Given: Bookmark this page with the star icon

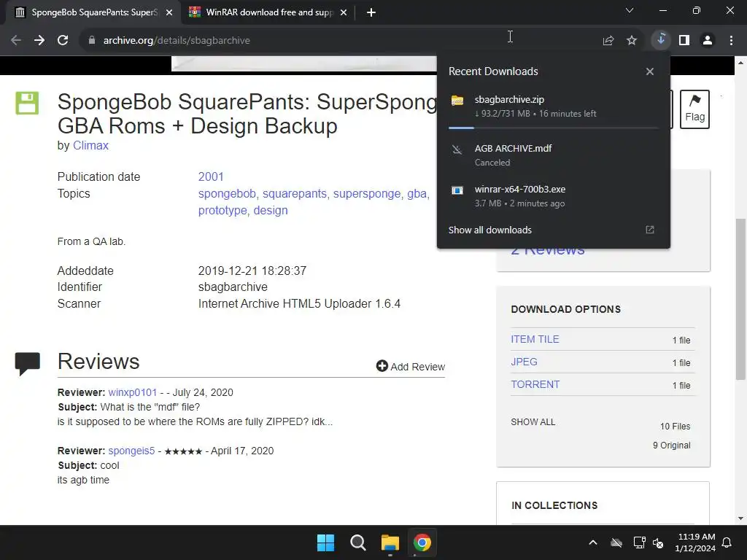Looking at the screenshot, I should pyautogui.click(x=632, y=41).
